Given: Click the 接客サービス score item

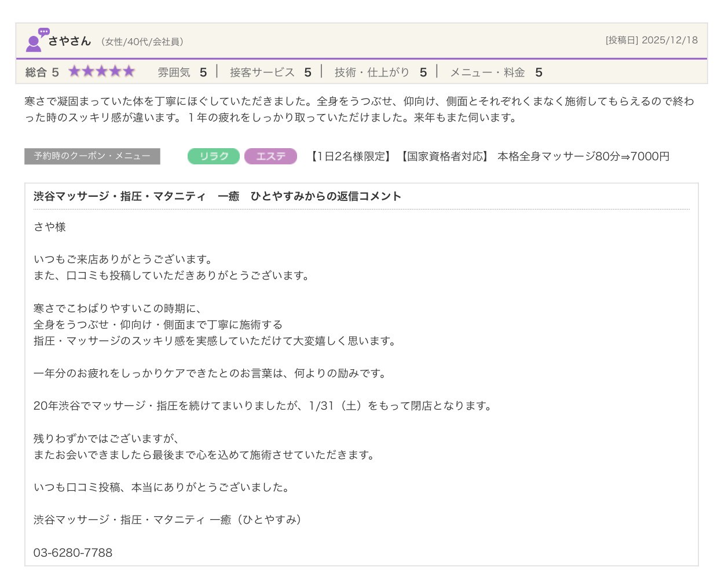Looking at the screenshot, I should [x=270, y=72].
